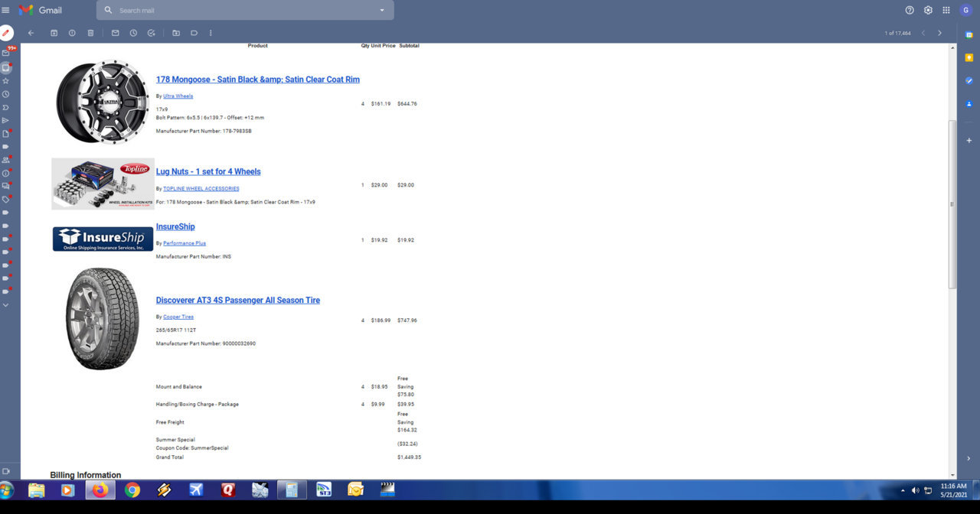Open the Windows Start menu
This screenshot has width=980, height=514.
(x=7, y=490)
